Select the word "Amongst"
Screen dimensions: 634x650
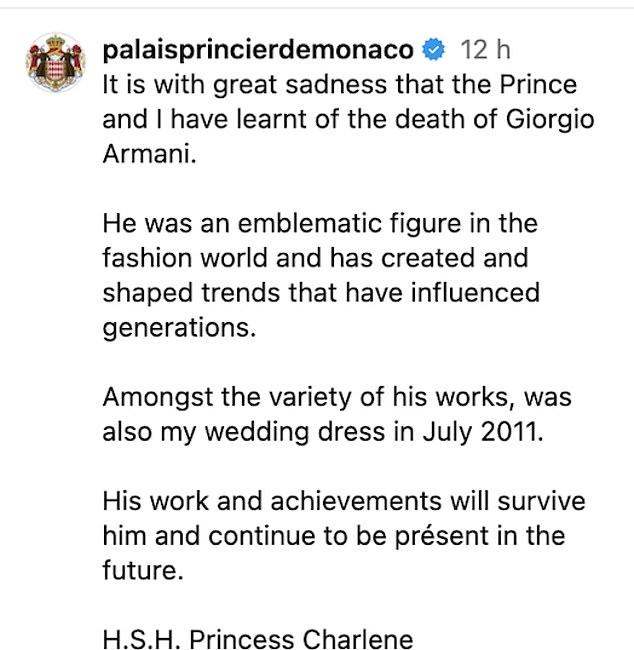click(x=158, y=398)
